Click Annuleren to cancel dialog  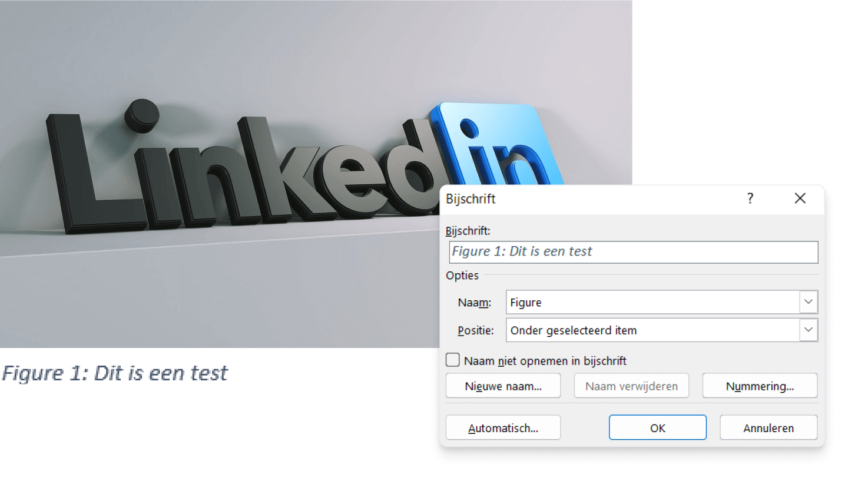click(x=768, y=428)
